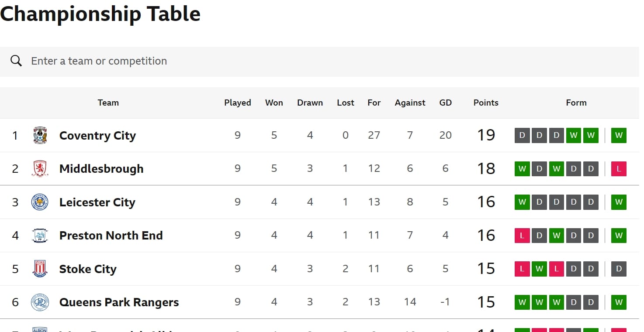Open the Queens Park Rangers team link
This screenshot has width=644, height=332.
coord(119,302)
